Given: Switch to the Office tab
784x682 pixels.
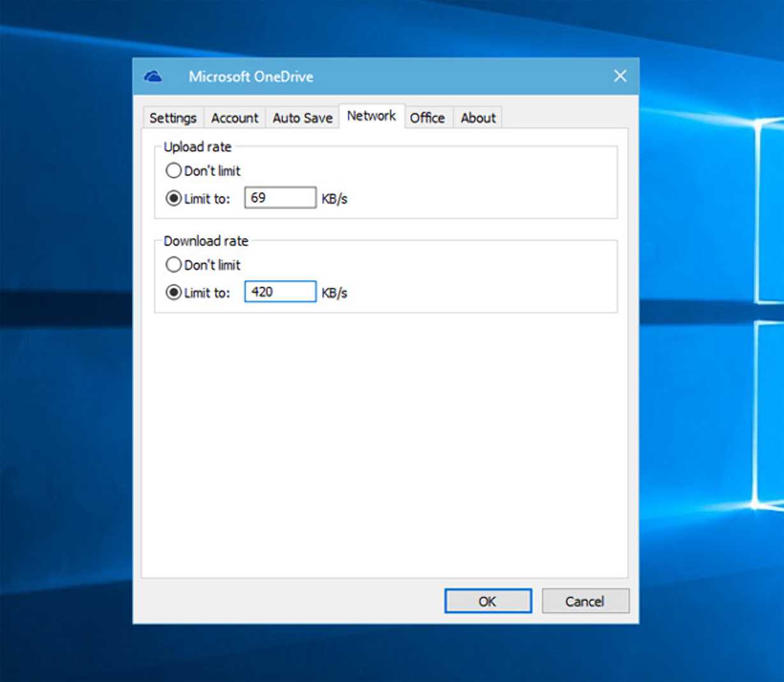Looking at the screenshot, I should point(427,118).
